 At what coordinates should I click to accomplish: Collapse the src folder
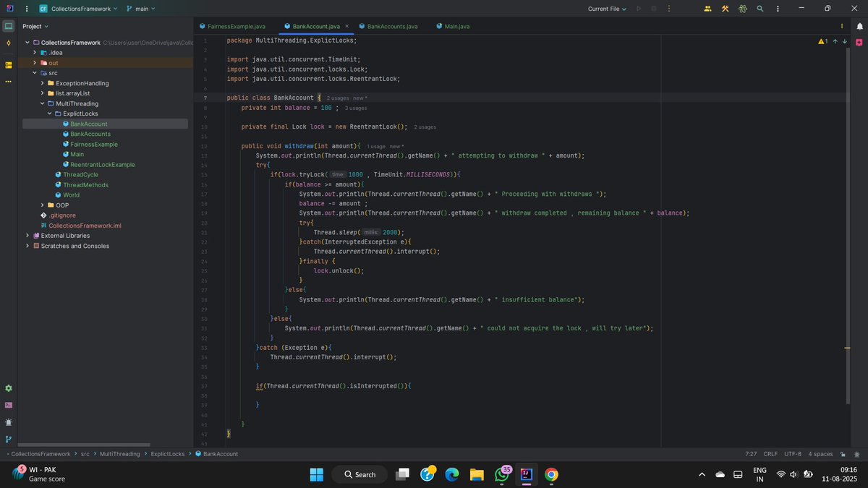tap(35, 73)
